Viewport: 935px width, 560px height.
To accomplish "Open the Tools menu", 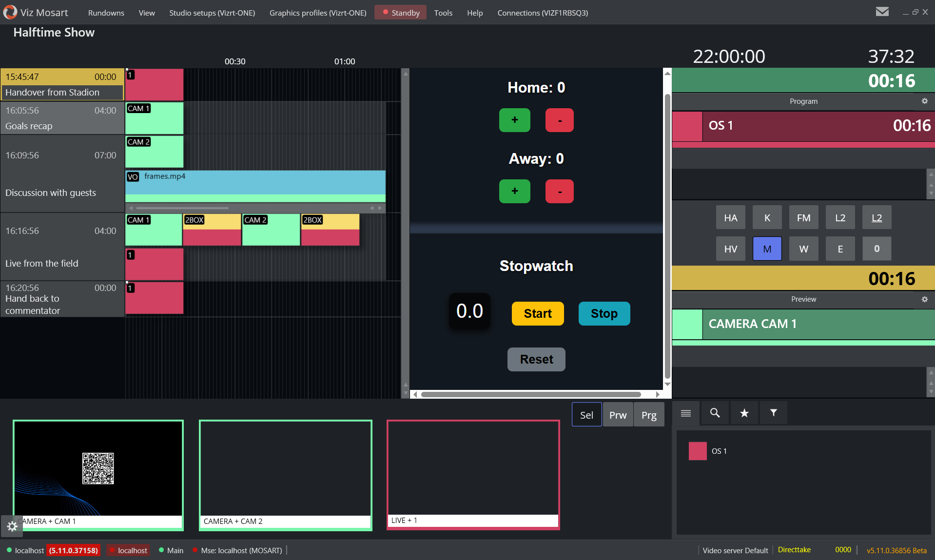I will coord(443,13).
